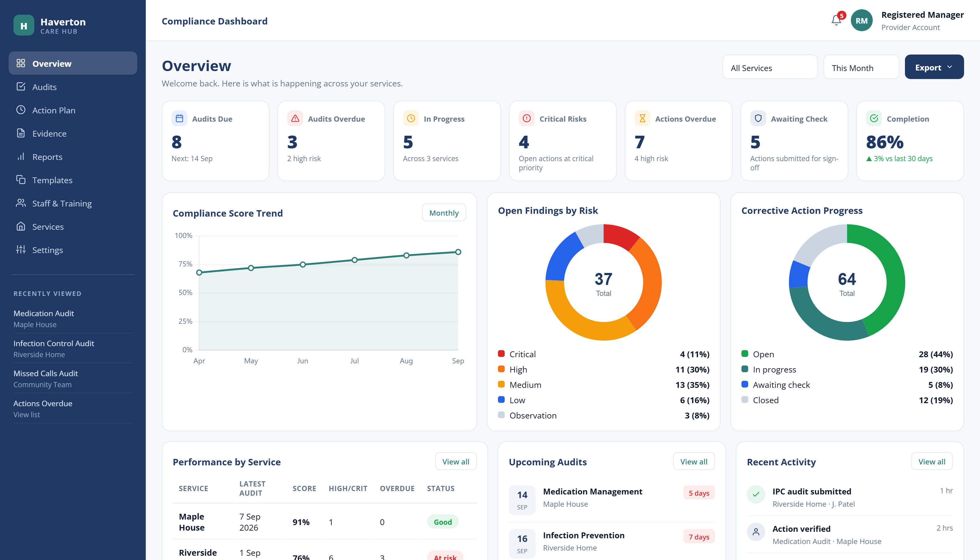
Task: Click the Low blue legend swatch
Action: pyautogui.click(x=501, y=399)
